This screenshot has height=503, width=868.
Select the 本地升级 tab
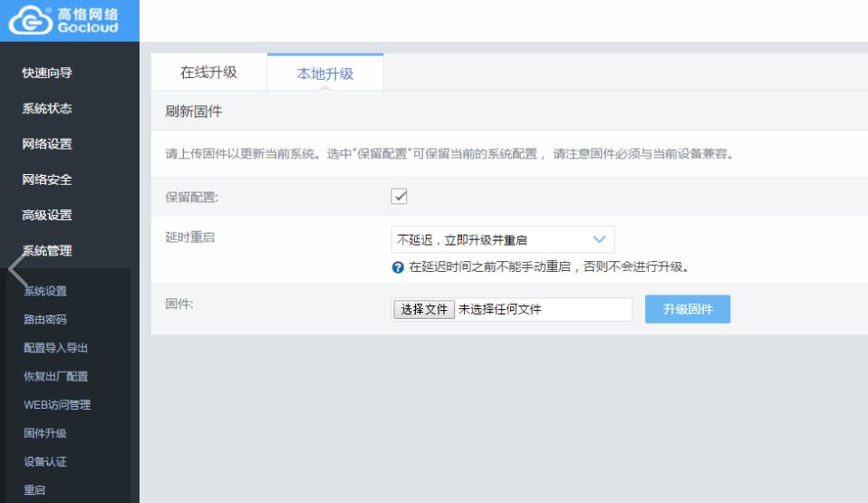click(325, 73)
